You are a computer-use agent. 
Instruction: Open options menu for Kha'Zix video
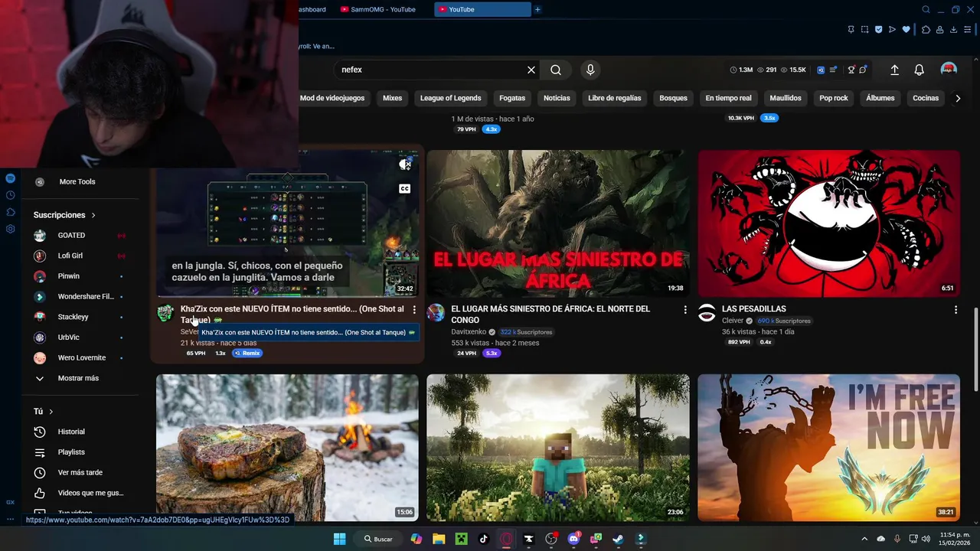click(x=414, y=309)
